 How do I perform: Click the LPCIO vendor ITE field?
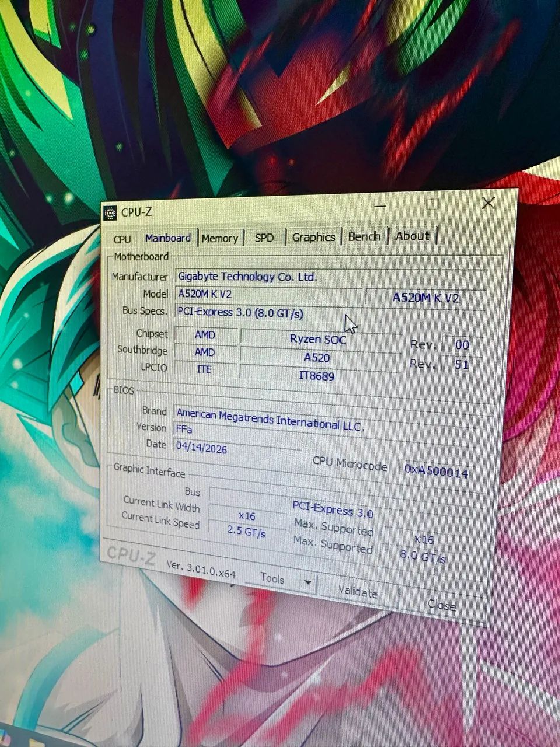pos(204,369)
